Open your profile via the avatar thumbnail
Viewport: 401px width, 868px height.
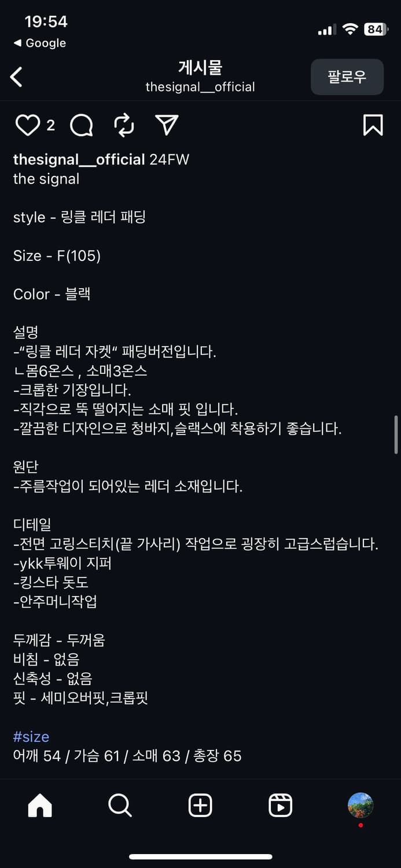[360, 805]
